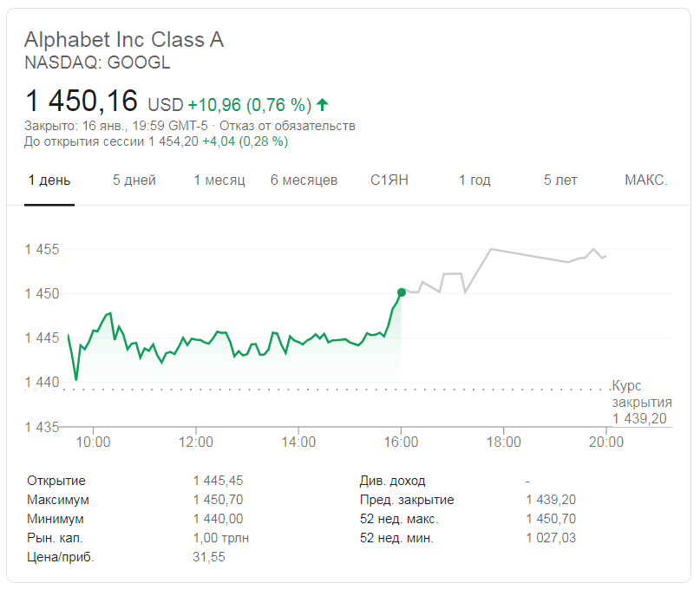Click the NASDAQ: GOOGL ticker text
The image size is (700, 590).
tap(97, 62)
